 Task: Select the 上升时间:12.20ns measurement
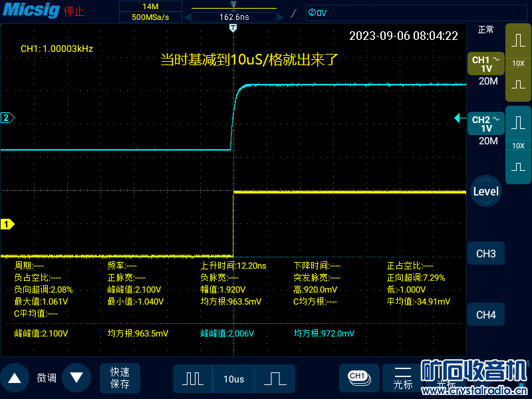(233, 265)
